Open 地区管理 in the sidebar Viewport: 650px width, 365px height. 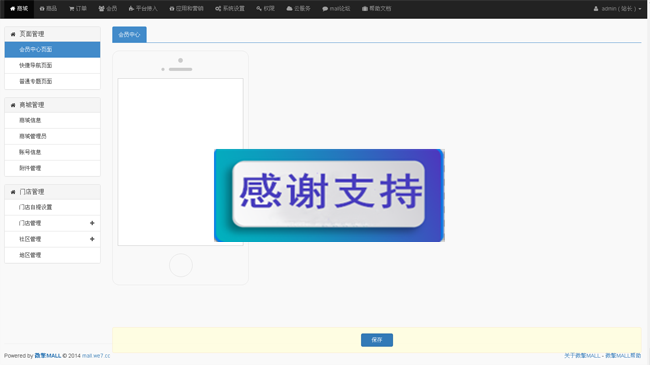(52, 255)
